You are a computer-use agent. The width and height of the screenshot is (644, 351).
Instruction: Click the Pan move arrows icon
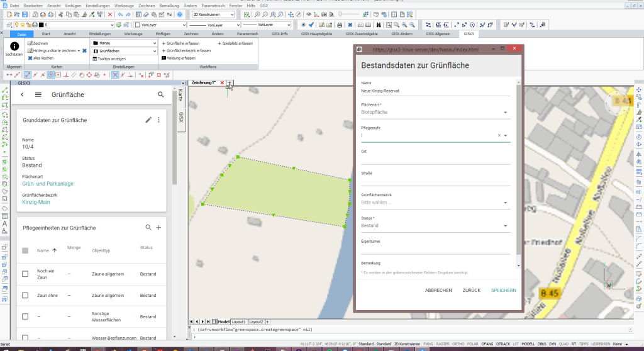[x=291, y=14]
